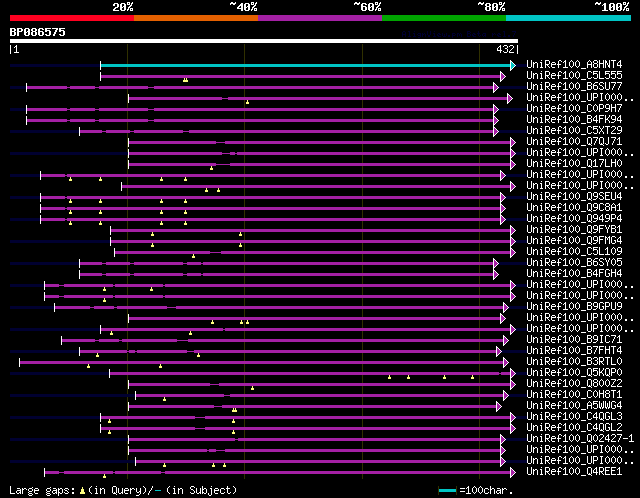Open the UniRef100_B6SU77 hit label
Screen dimensions: 640x498
coord(574,87)
